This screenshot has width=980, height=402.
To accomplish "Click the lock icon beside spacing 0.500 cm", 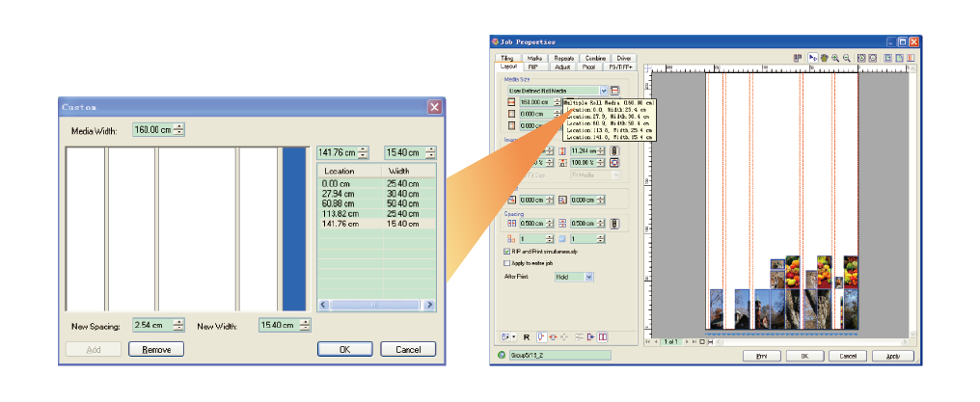I will point(614,223).
